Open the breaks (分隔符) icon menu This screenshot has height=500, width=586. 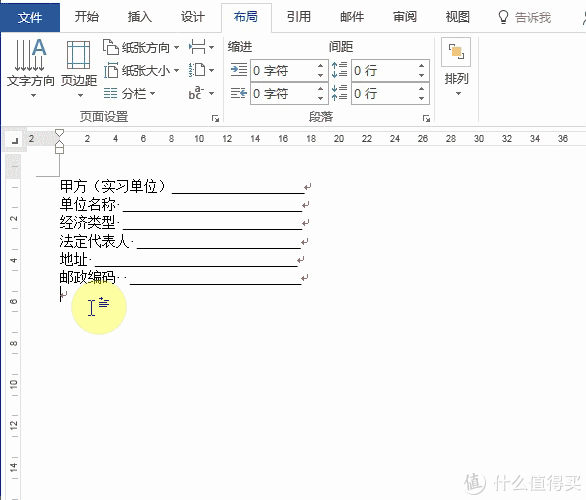[201, 47]
